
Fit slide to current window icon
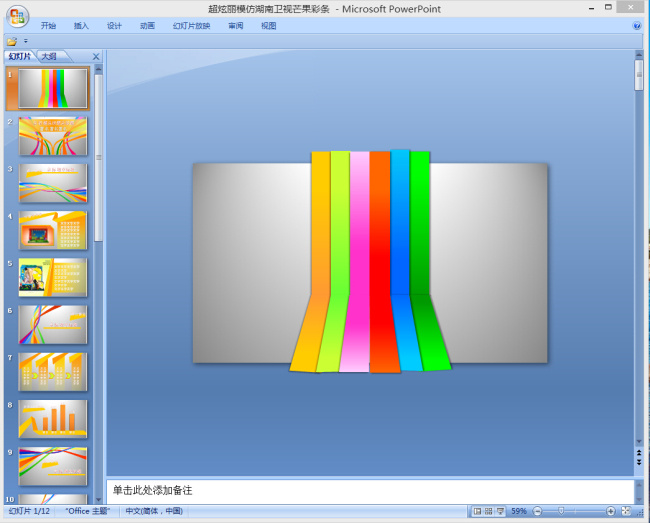click(x=626, y=511)
